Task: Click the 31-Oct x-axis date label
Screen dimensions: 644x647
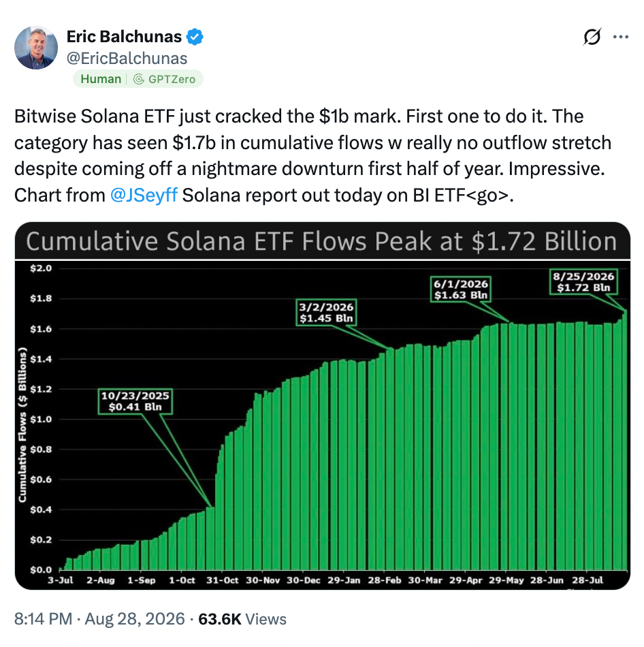Action: [223, 580]
